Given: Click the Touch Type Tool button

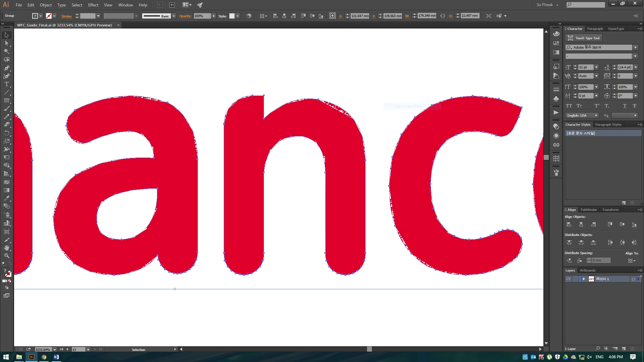Looking at the screenshot, I should point(584,38).
